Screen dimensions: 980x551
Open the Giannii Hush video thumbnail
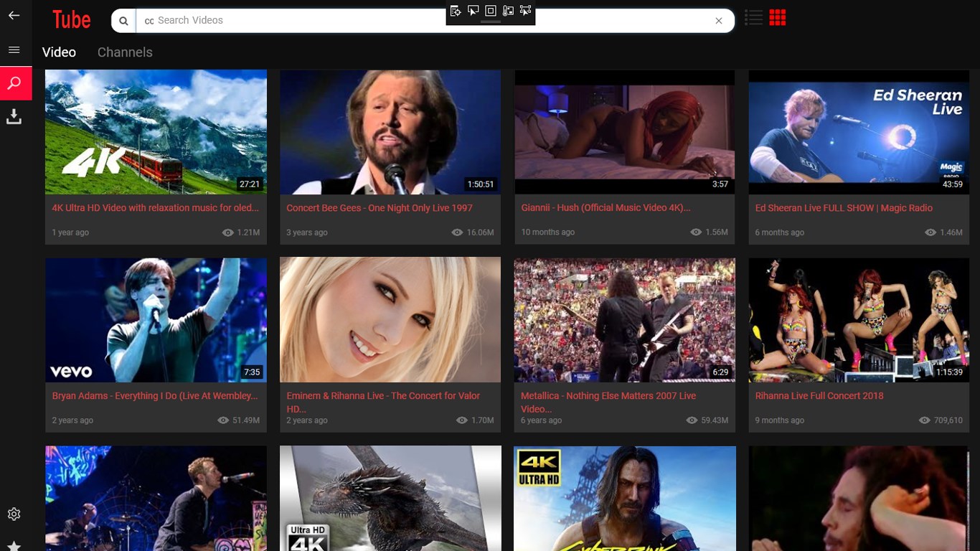pyautogui.click(x=625, y=132)
